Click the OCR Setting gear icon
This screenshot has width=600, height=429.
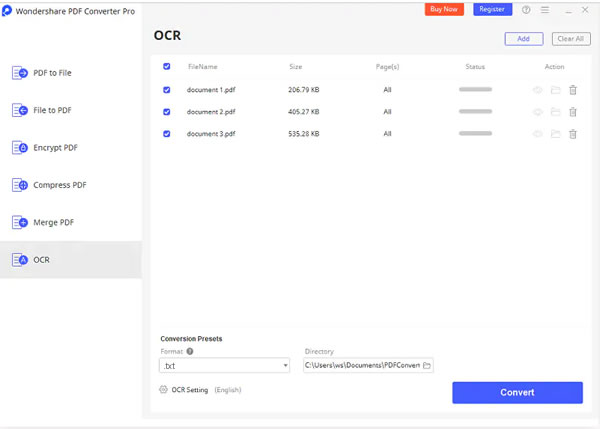(163, 390)
